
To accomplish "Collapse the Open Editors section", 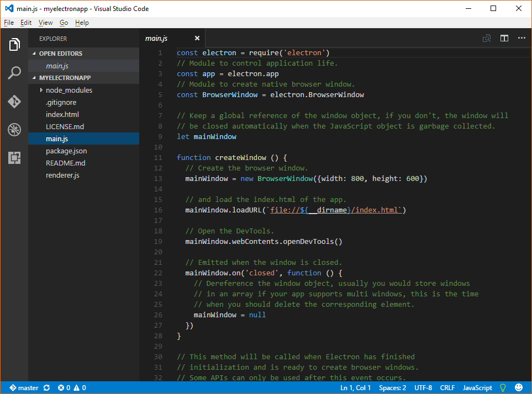I will [x=34, y=54].
